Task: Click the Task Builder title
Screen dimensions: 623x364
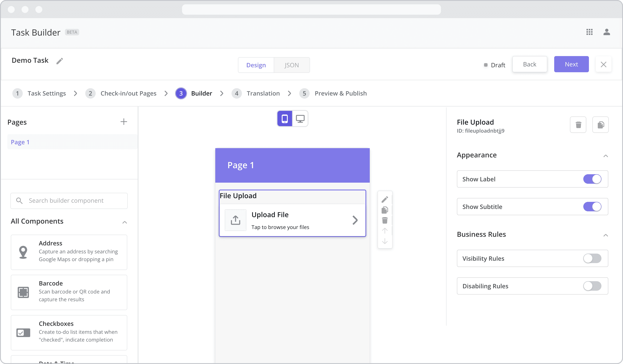Action: (36, 32)
